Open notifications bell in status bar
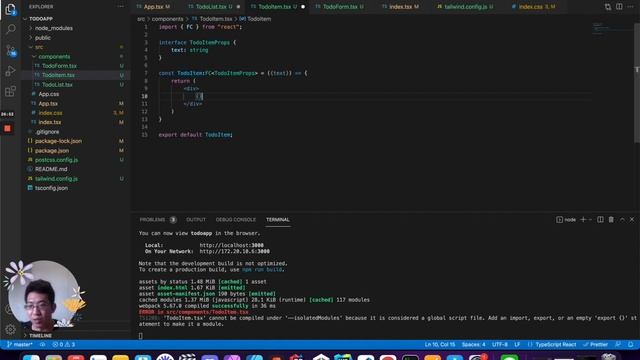 (x=631, y=344)
